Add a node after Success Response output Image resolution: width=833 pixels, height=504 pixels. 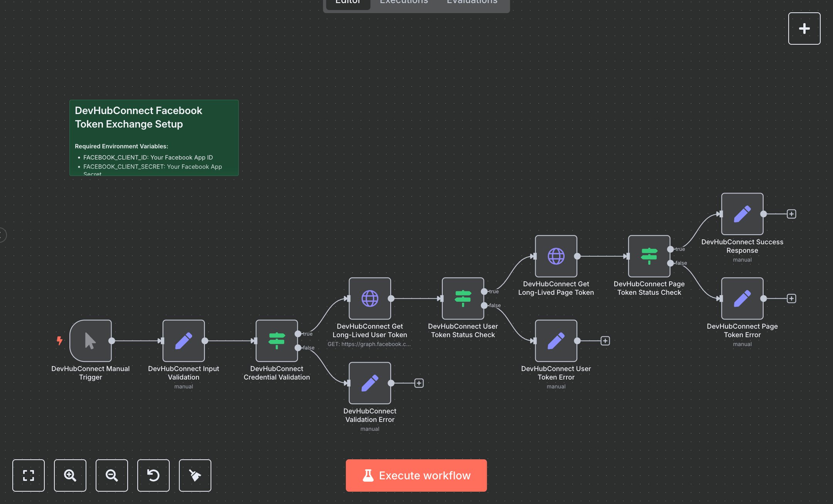coord(791,214)
